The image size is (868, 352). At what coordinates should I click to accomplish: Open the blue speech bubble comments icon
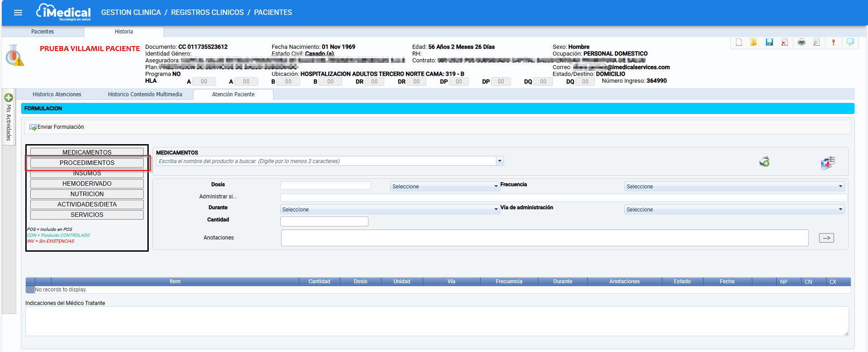[850, 42]
